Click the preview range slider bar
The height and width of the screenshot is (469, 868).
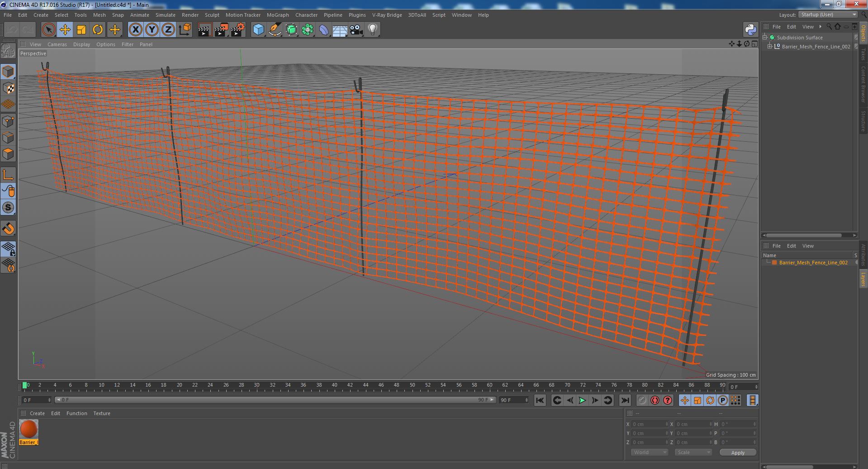point(275,400)
